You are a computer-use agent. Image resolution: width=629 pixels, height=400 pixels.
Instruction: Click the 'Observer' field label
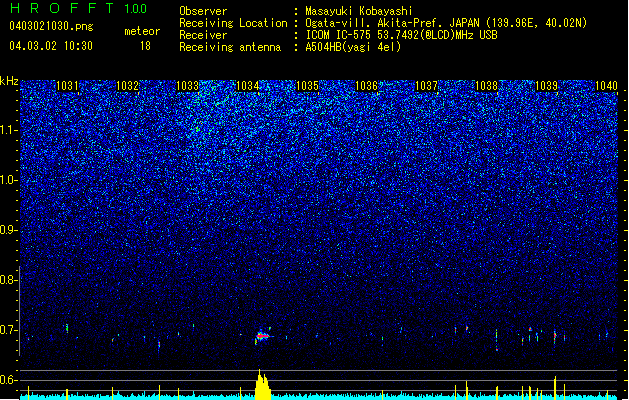(x=203, y=11)
